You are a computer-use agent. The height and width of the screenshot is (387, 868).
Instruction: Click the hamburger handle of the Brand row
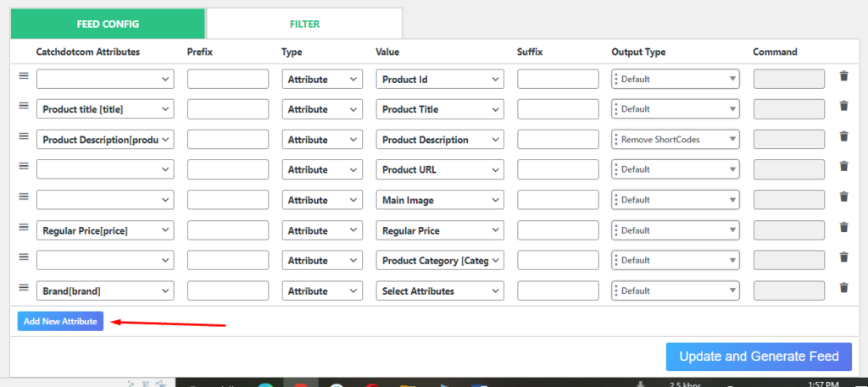click(24, 287)
